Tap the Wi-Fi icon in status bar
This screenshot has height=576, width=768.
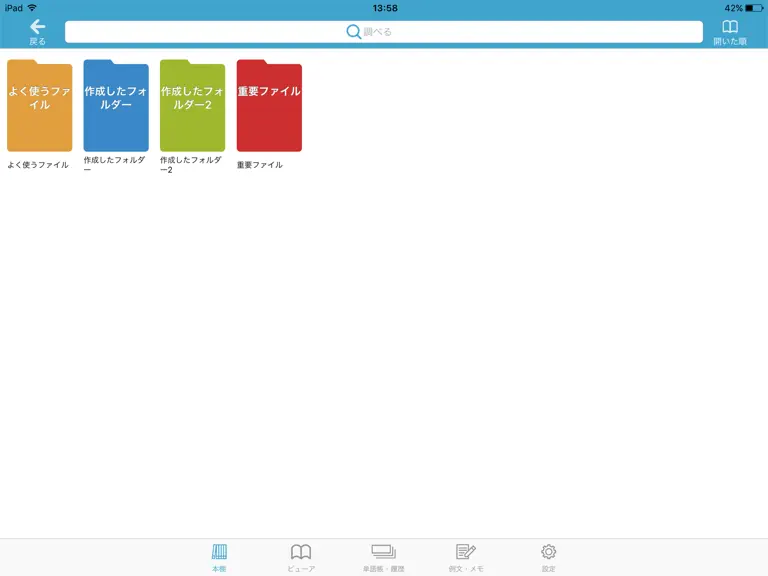(x=32, y=8)
